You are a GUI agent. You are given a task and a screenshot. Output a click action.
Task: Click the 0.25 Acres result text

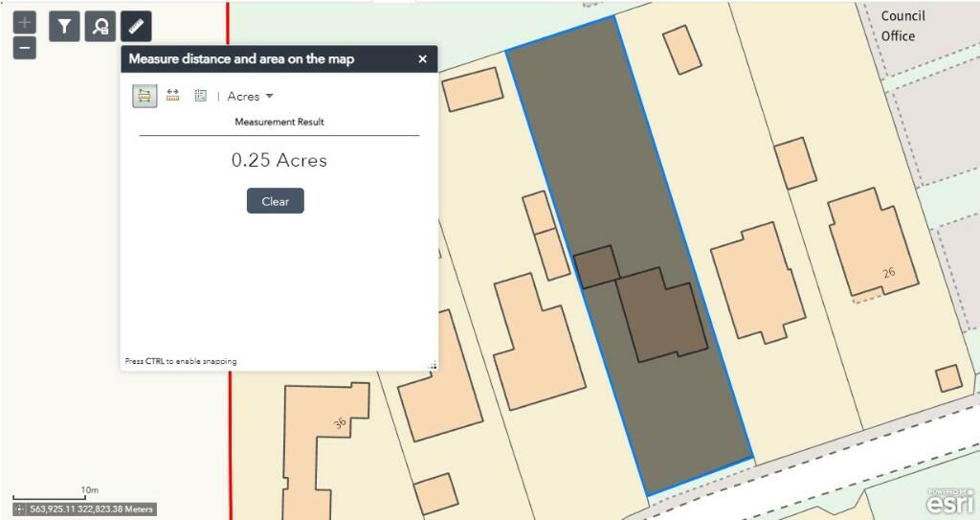click(279, 160)
